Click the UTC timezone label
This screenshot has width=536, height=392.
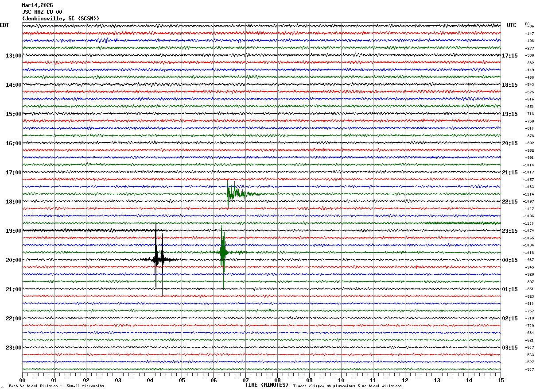click(512, 25)
